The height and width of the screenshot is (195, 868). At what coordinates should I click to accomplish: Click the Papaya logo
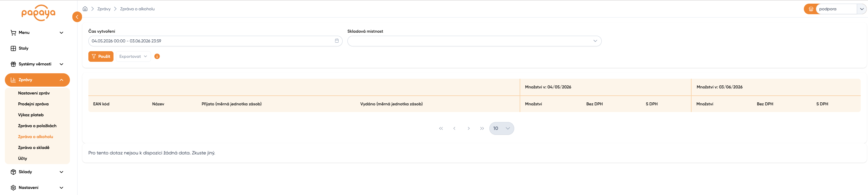pyautogui.click(x=38, y=13)
